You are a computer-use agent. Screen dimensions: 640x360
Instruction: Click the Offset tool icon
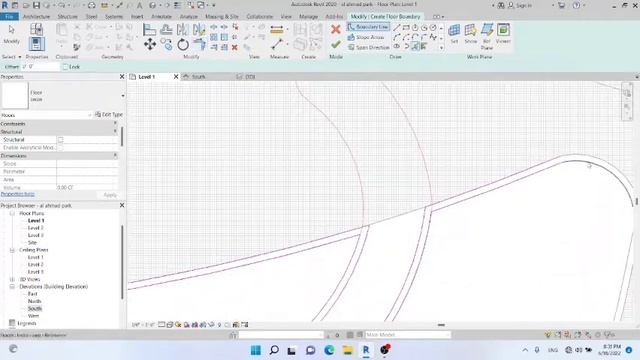point(166,29)
